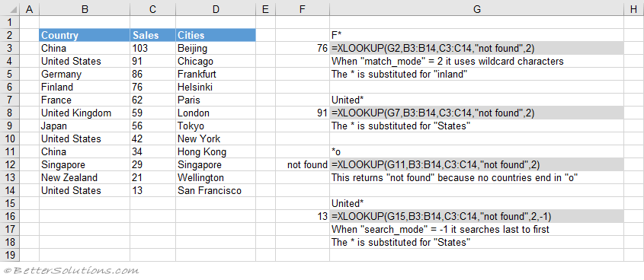Select column G header
Image resolution: width=644 pixels, height=280 pixels.
[476, 9]
